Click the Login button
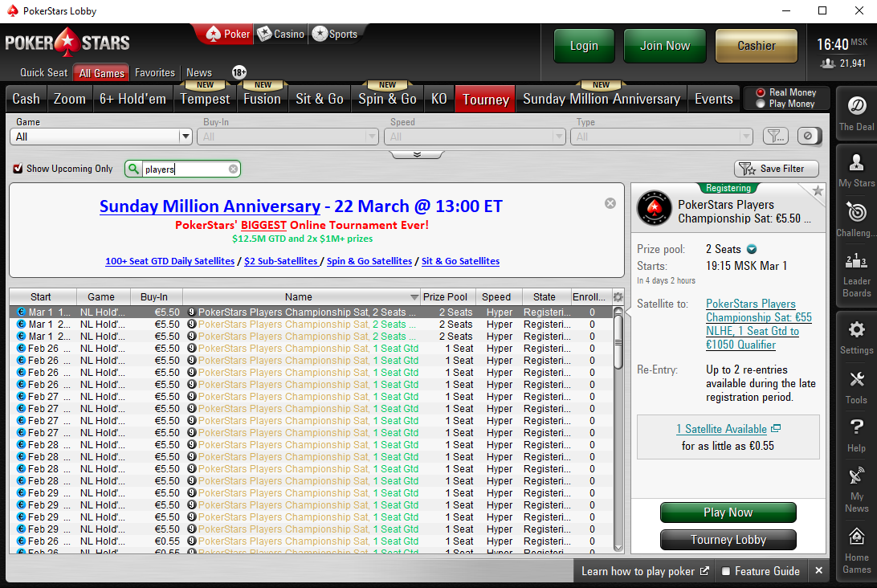Viewport: 877px width, 588px height. (x=584, y=46)
